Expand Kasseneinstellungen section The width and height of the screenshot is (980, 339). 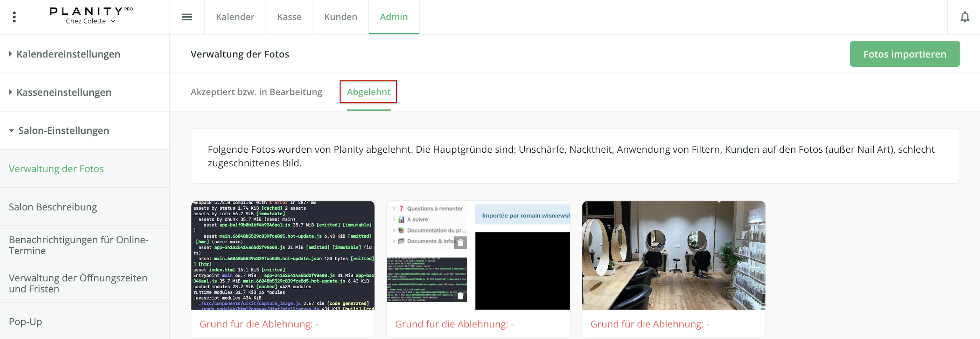(64, 92)
